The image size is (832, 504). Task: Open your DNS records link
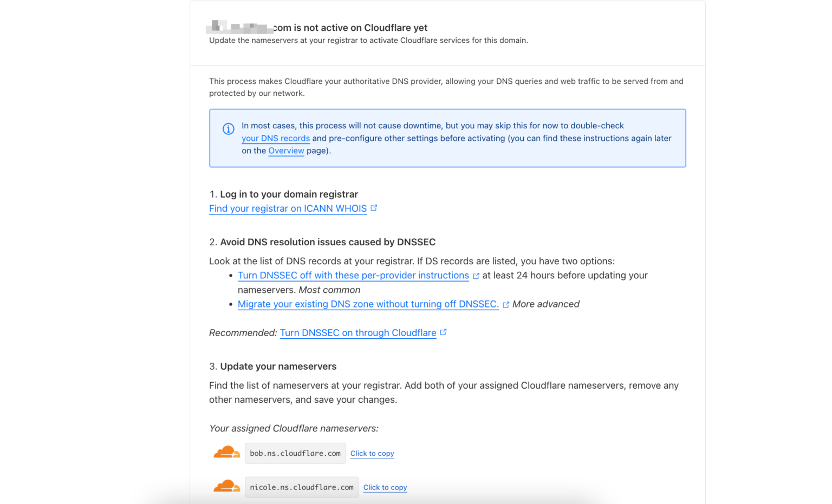276,138
